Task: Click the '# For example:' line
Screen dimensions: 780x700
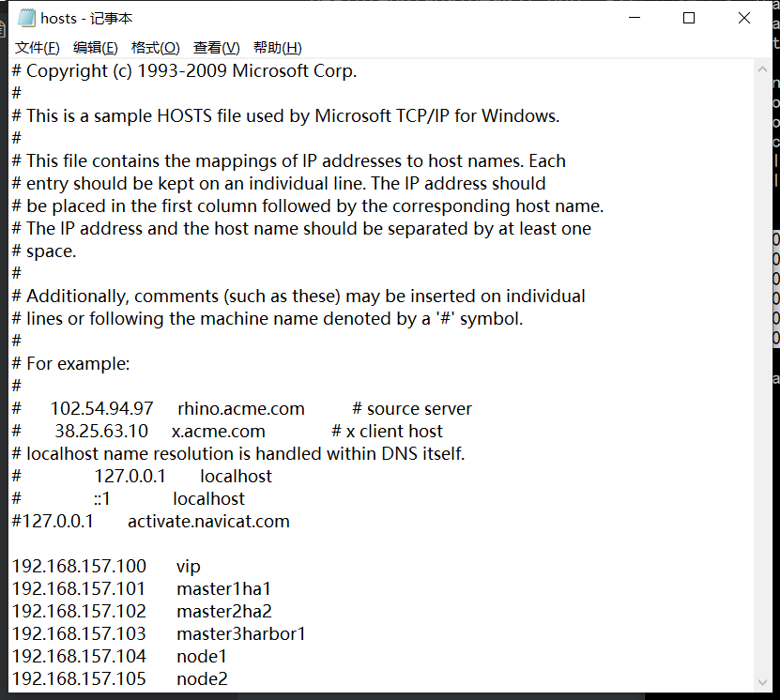Action: pyautogui.click(x=70, y=363)
